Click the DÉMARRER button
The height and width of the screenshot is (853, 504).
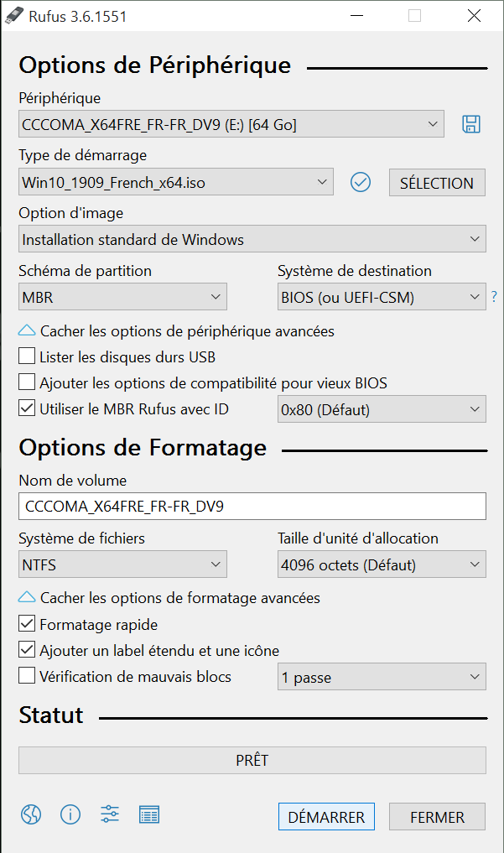[x=326, y=817]
